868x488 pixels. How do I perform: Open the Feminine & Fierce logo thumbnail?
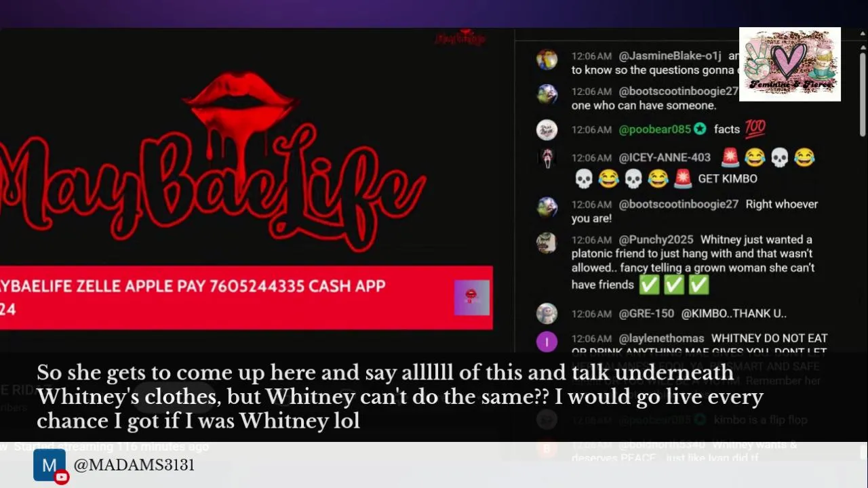pos(790,64)
